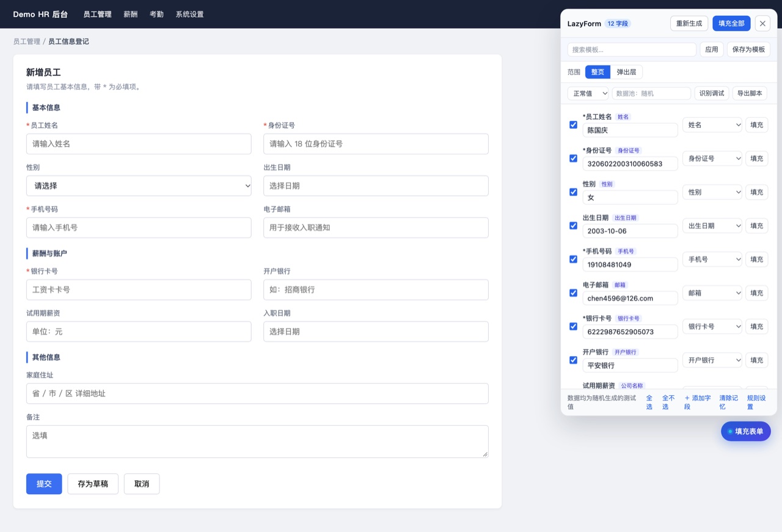This screenshot has height=532, width=782.
Task: Open the 员工管理 menu in top navigation
Action: 97,14
